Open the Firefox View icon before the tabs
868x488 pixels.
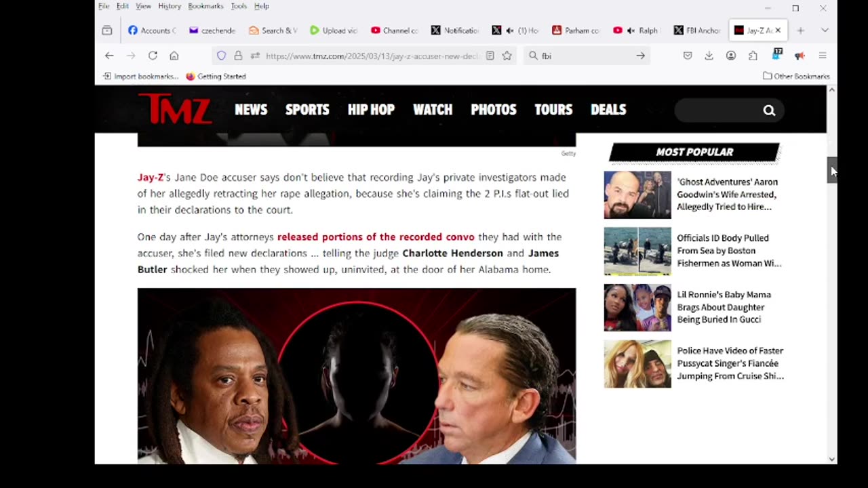[x=107, y=30]
